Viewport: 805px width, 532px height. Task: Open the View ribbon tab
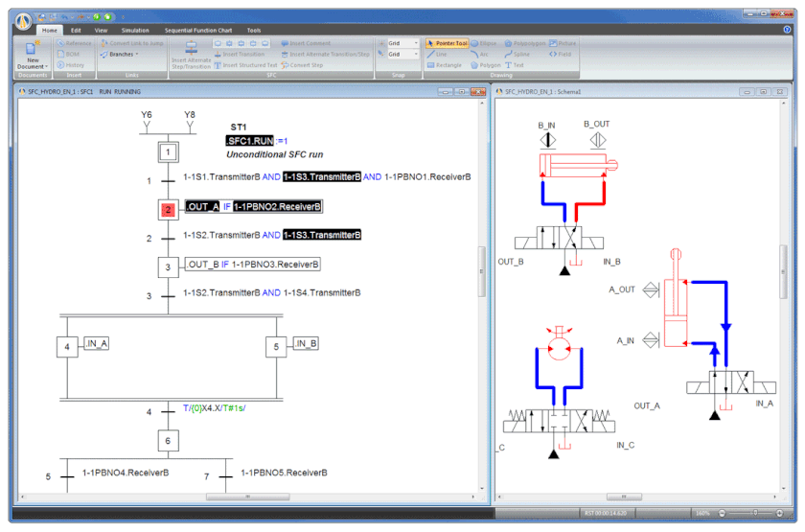click(101, 31)
